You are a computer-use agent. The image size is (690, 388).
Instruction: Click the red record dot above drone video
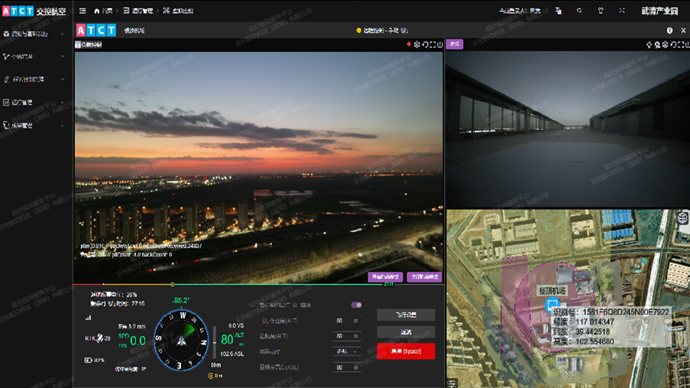click(409, 44)
